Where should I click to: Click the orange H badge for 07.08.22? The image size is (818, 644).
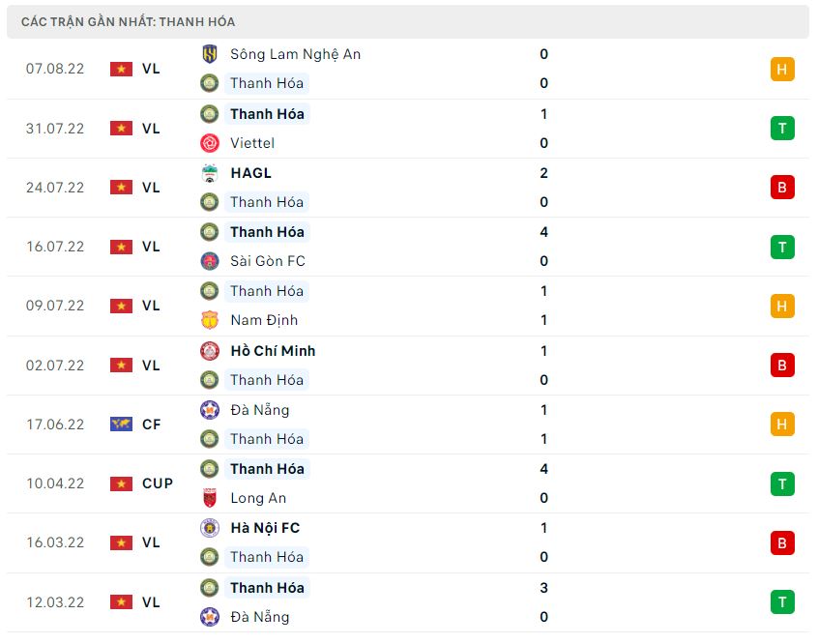click(782, 69)
